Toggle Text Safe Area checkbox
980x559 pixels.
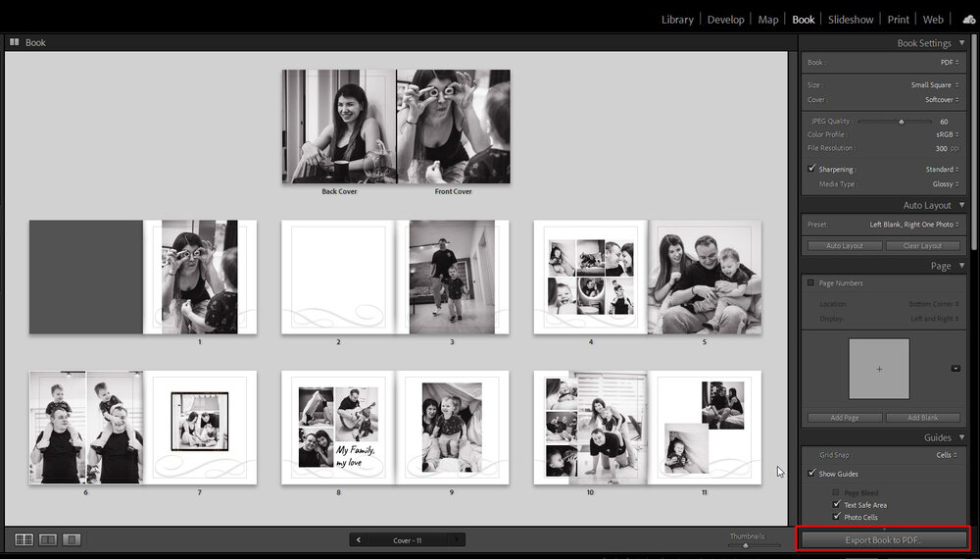coord(836,504)
